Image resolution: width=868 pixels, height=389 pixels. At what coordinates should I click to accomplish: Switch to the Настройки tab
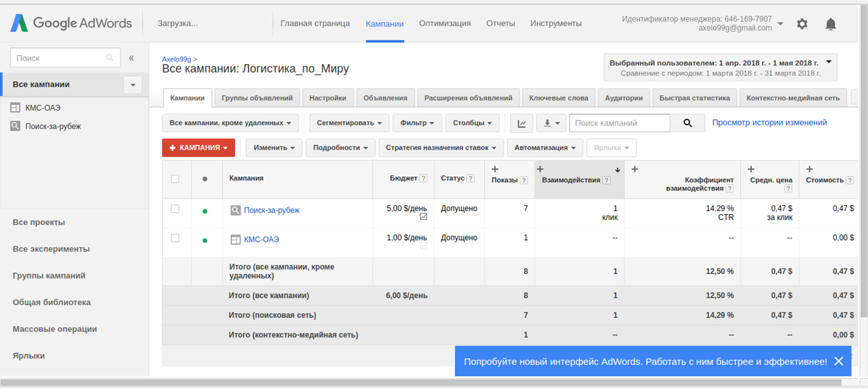pyautogui.click(x=328, y=98)
